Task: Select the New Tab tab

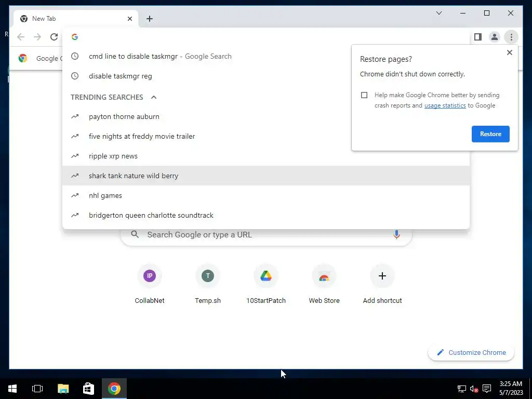Action: [75, 19]
